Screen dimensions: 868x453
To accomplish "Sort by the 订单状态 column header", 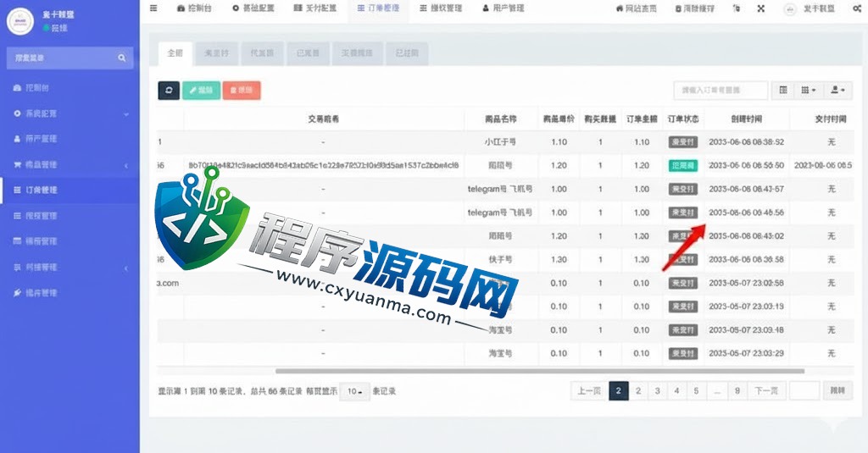I will pos(683,119).
